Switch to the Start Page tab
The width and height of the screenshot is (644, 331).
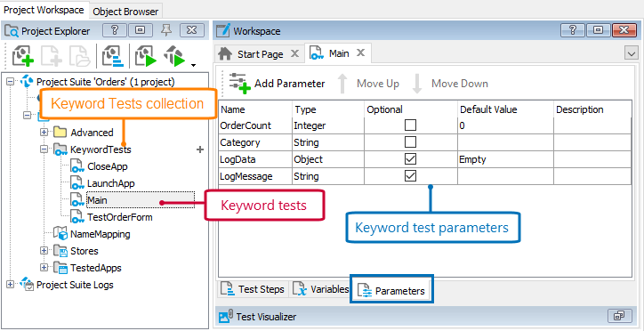click(x=261, y=53)
